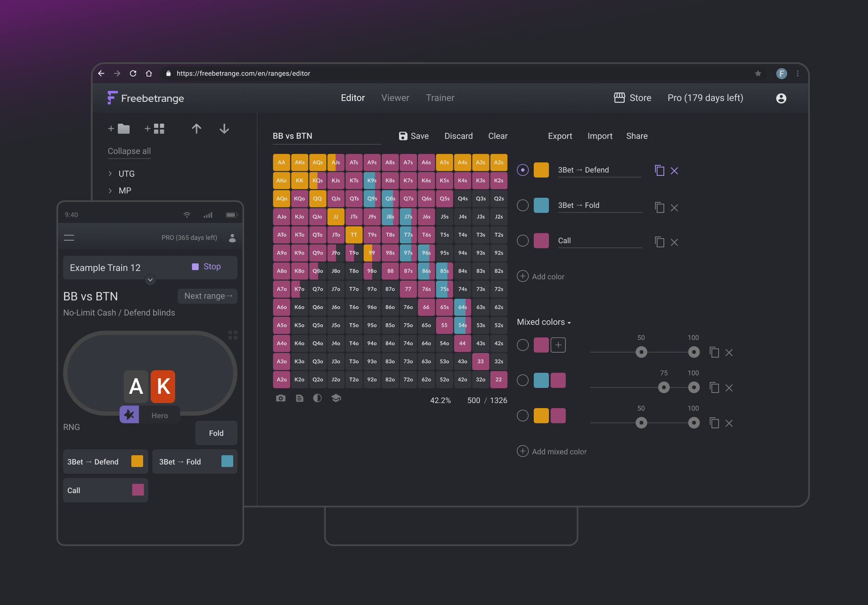This screenshot has width=868, height=605.
Task: Switch to the Trainer tab
Action: tap(440, 98)
